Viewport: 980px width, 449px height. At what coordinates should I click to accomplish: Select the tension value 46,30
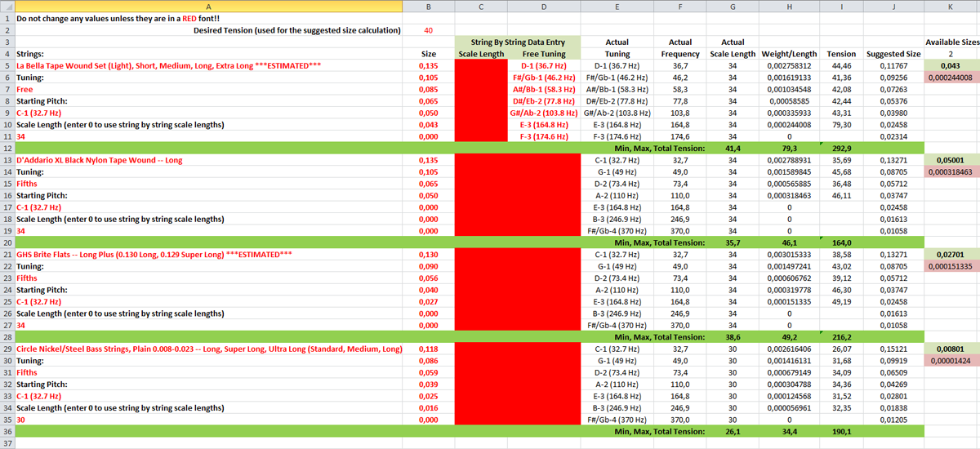pyautogui.click(x=841, y=290)
